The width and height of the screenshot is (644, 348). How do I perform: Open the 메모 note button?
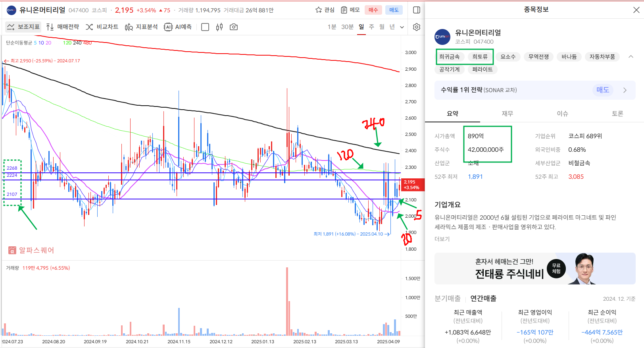click(x=350, y=10)
